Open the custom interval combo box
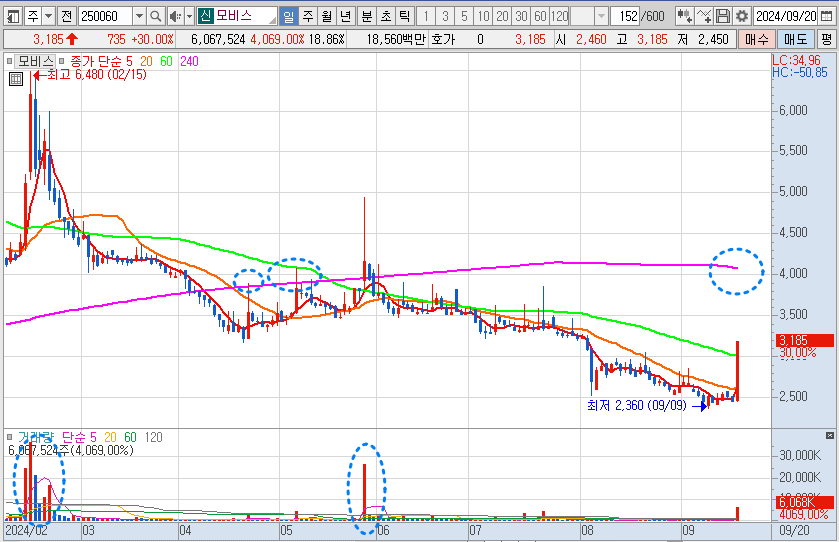The width and height of the screenshot is (839, 542). coord(589,17)
